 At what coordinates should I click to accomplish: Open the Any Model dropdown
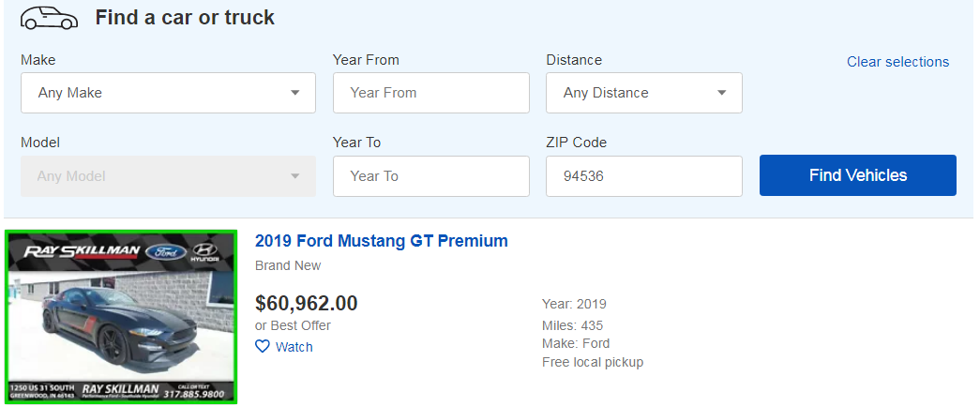pos(169,176)
